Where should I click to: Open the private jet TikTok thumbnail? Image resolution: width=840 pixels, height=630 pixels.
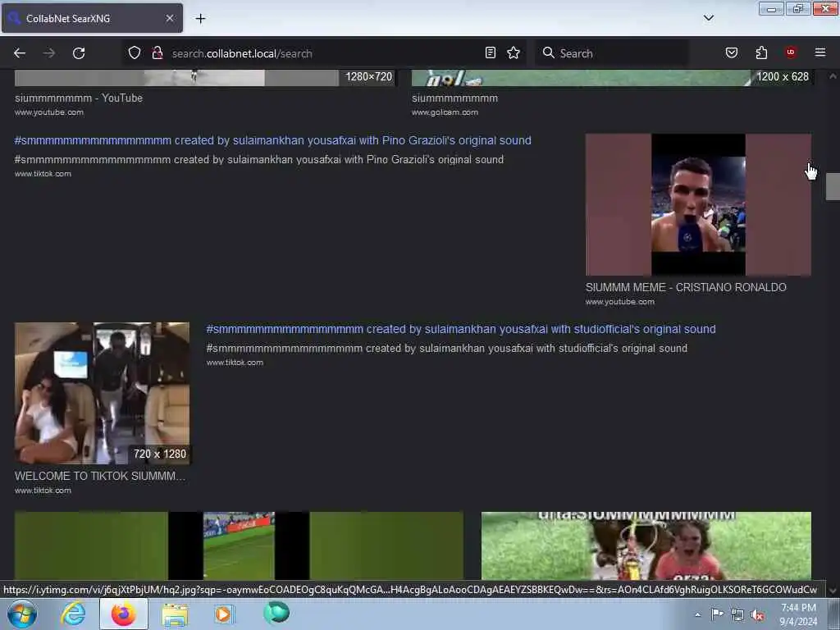click(102, 393)
